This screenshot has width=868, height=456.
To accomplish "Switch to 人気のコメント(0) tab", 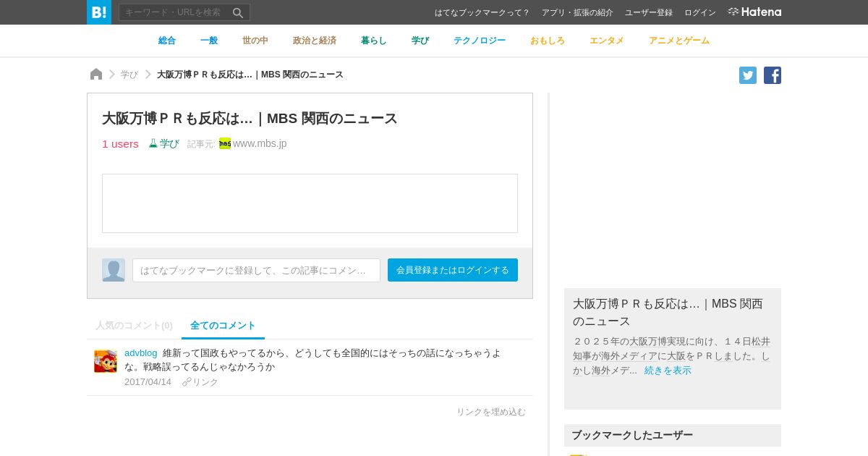I will [x=134, y=326].
